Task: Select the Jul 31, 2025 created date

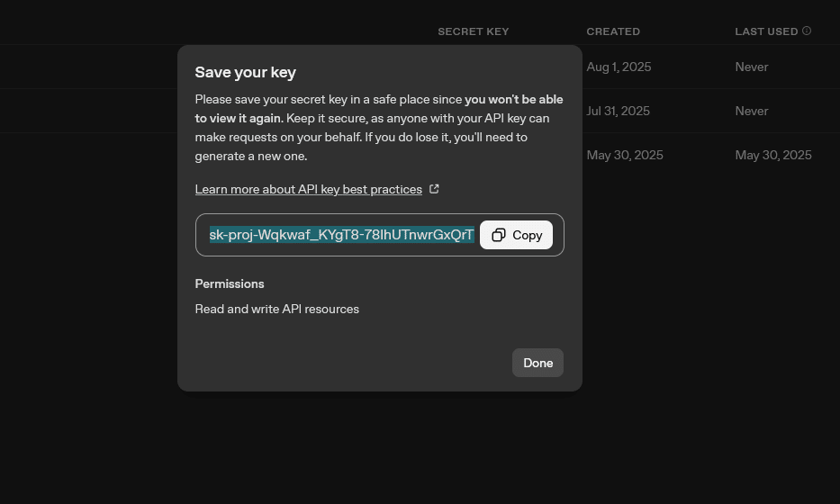Action: click(618, 111)
